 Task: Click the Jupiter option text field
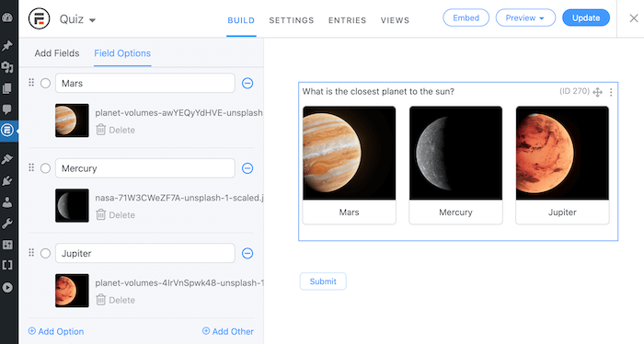pyautogui.click(x=145, y=253)
